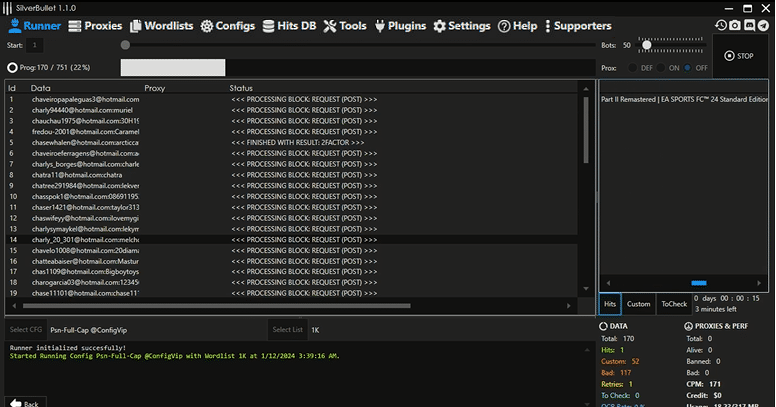The image size is (776, 407).
Task: Open the Discord chat icon
Action: [749, 25]
